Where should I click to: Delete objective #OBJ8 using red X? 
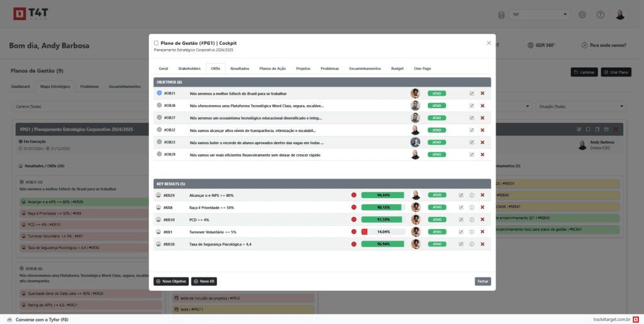pyautogui.click(x=482, y=106)
